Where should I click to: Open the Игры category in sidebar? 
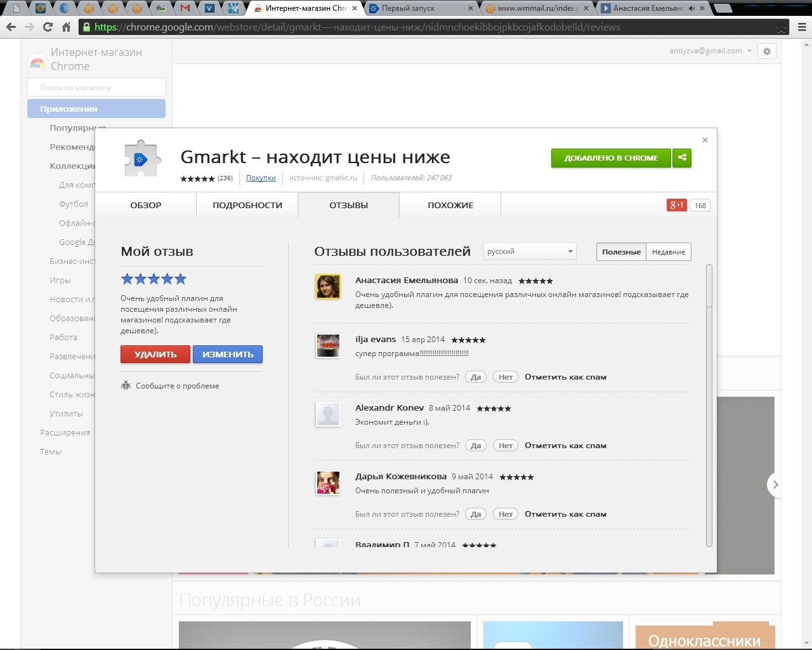point(60,280)
